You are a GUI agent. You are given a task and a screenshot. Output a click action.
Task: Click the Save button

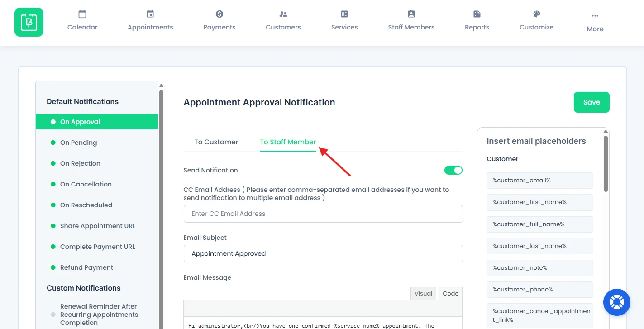pyautogui.click(x=592, y=102)
